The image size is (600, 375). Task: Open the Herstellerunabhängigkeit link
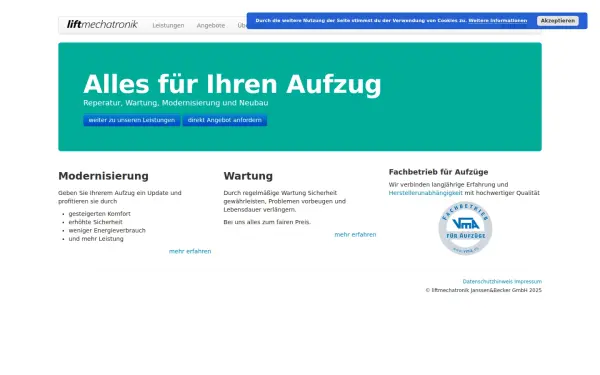point(426,193)
